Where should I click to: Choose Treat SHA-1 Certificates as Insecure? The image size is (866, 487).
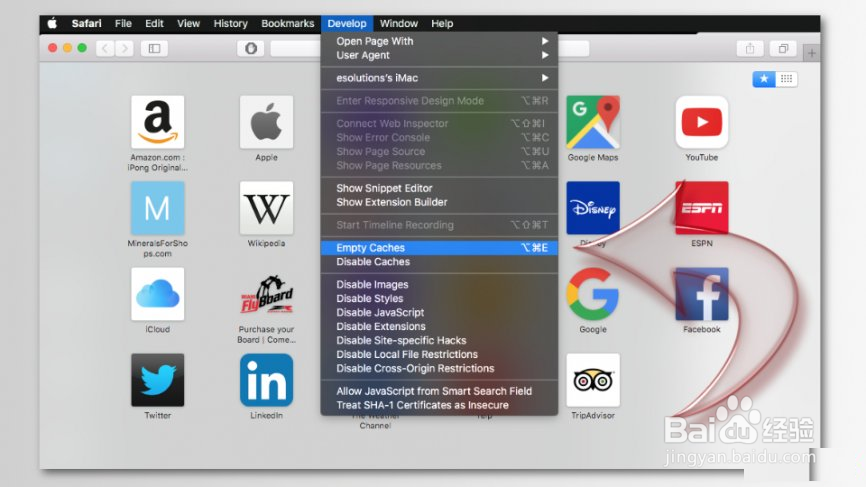click(439, 405)
